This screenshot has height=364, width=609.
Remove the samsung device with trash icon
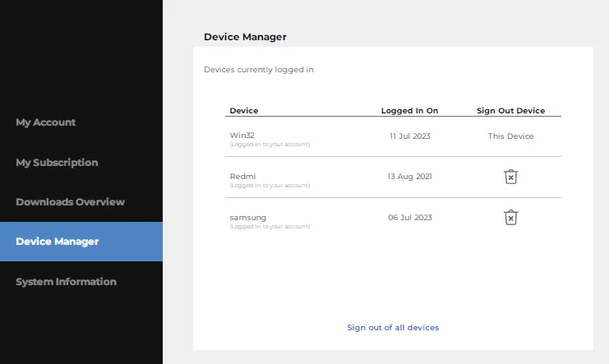coord(510,218)
